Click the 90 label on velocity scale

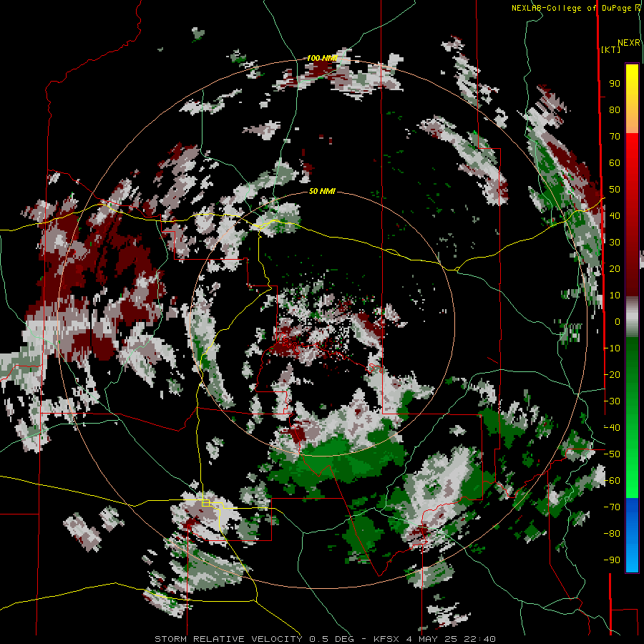pos(615,84)
